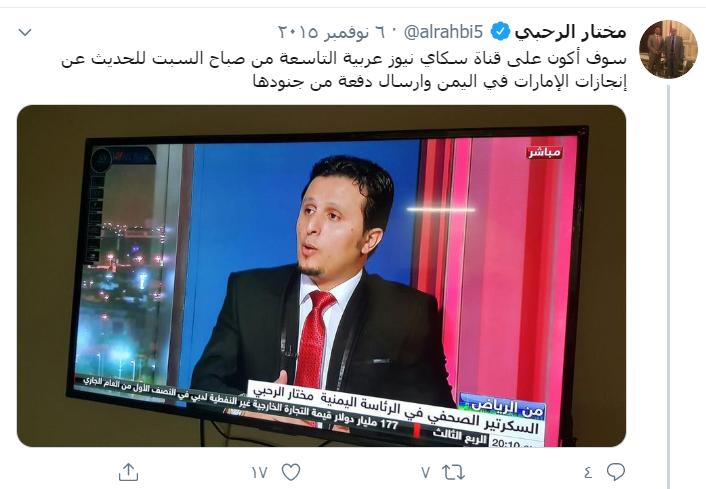Click the like count ١٧
The height and width of the screenshot is (489, 706).
(x=259, y=472)
